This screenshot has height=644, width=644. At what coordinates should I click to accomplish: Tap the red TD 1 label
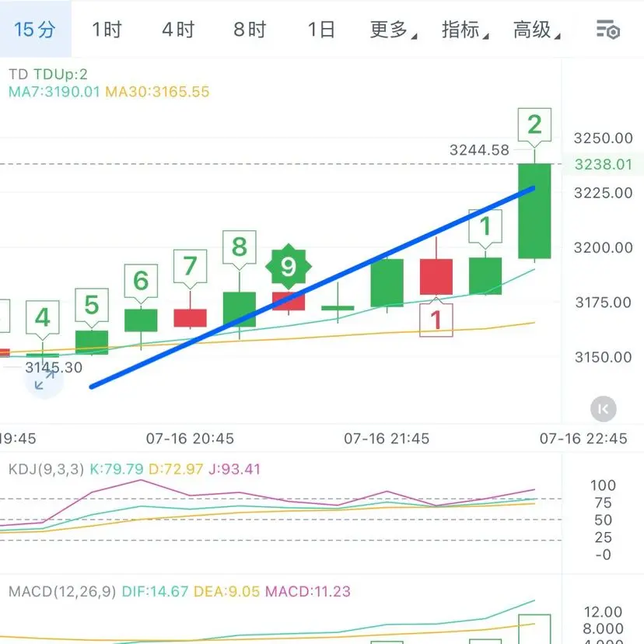(436, 320)
